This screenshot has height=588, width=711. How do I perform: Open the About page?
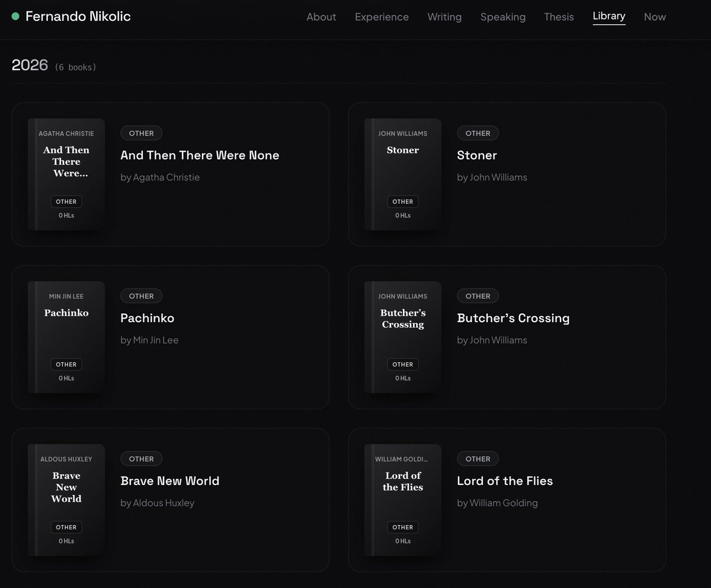[321, 17]
